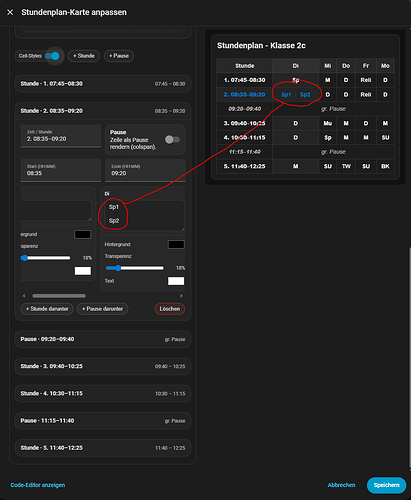This screenshot has width=411, height=500.
Task: Click the right arrow of horizontal scrollbar
Action: click(x=181, y=296)
